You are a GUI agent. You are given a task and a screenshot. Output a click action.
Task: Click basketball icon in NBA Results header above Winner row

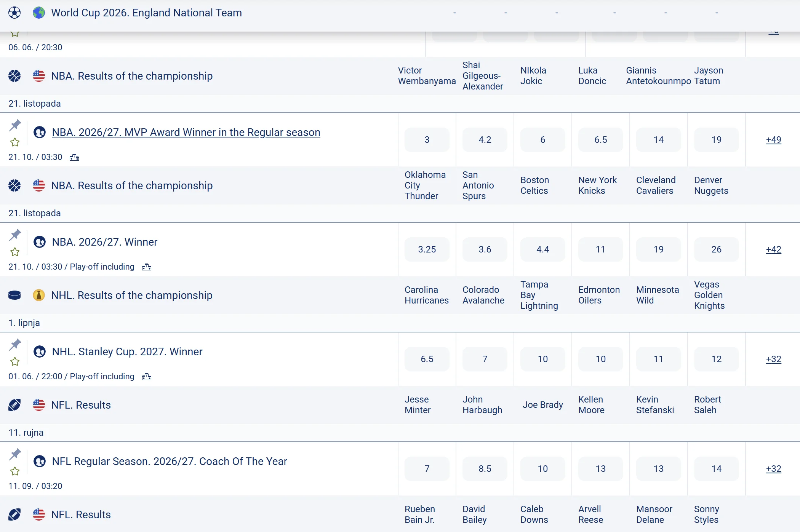(x=14, y=185)
